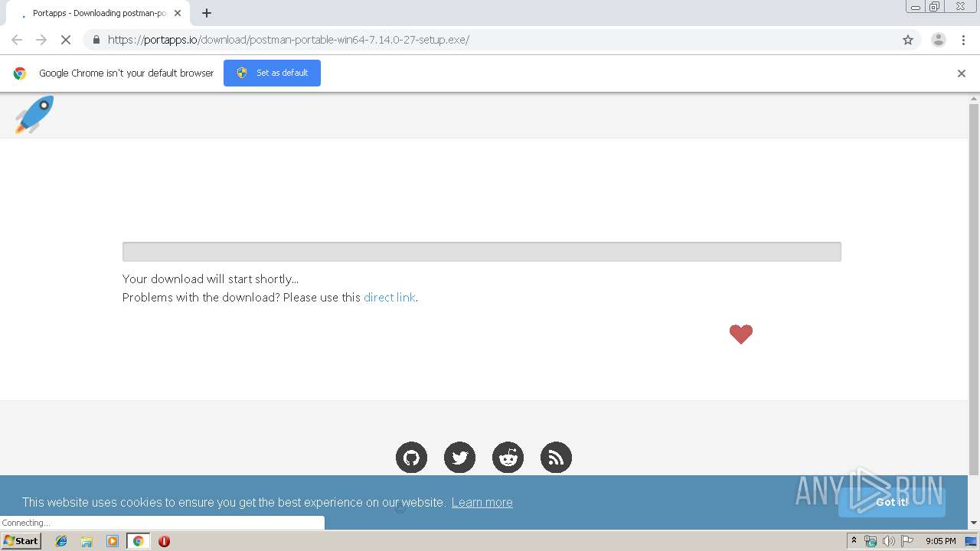Click the direct link for download
Screen dimensions: 980x551
point(390,297)
